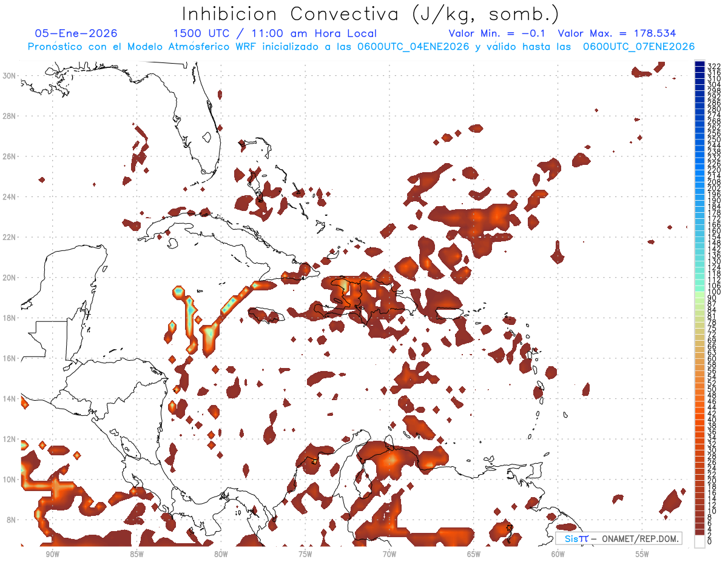The height and width of the screenshot is (562, 728).
Task: Click the 80W longitude label
Action: pos(221,554)
